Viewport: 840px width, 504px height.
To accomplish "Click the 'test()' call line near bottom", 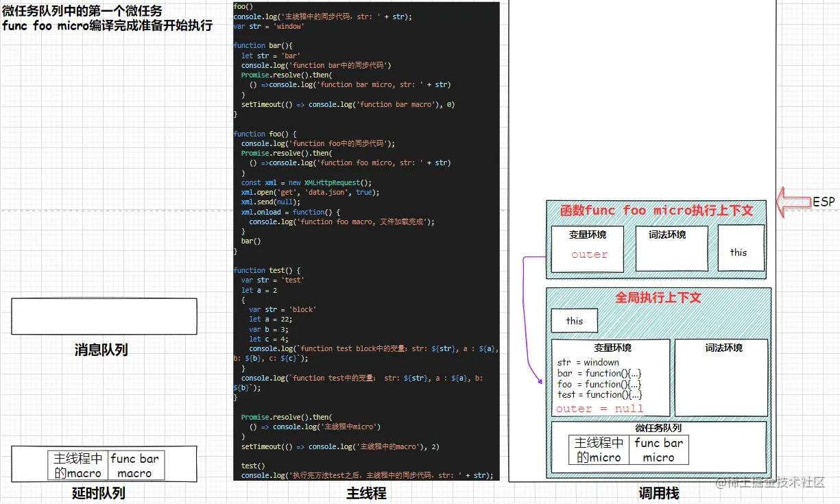I will pyautogui.click(x=253, y=466).
